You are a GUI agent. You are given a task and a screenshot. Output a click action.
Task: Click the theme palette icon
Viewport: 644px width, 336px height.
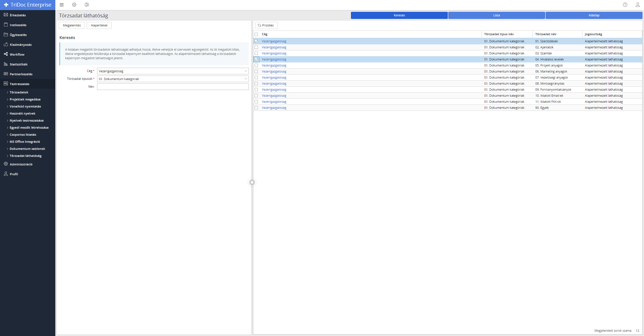pos(87,5)
